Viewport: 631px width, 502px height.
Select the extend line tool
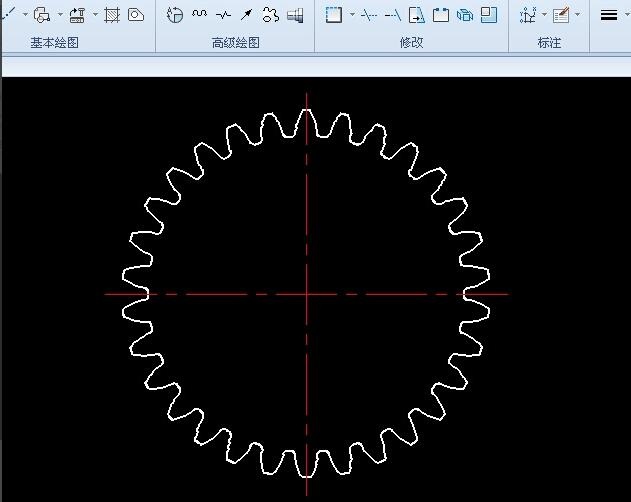pos(393,15)
